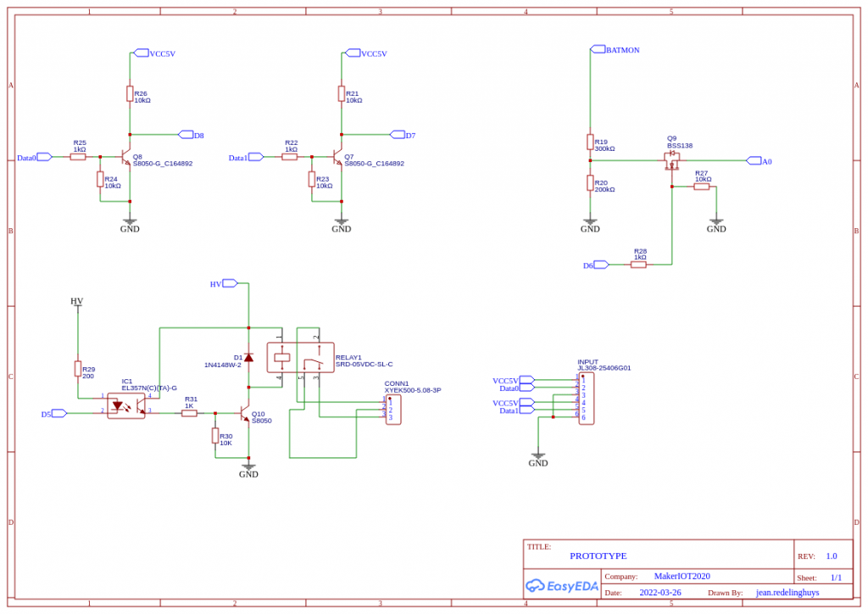Click the D5 net flag
Image resolution: width=868 pixels, height=614 pixels.
(53, 413)
